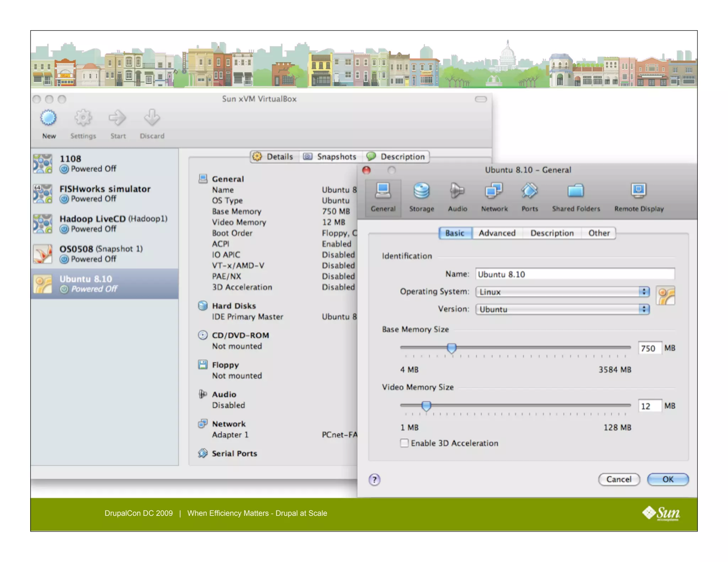Click the help question mark icon

click(x=374, y=480)
